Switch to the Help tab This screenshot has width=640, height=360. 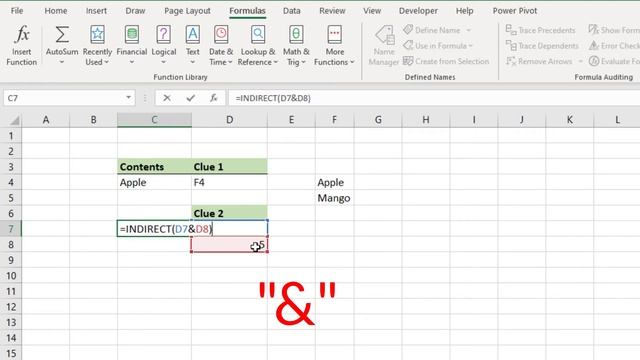click(x=464, y=11)
